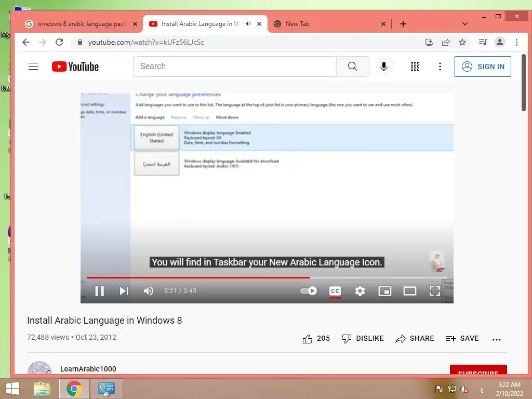This screenshot has height=399, width=532.
Task: Click Chrome icon in taskbar
Action: pos(74,389)
